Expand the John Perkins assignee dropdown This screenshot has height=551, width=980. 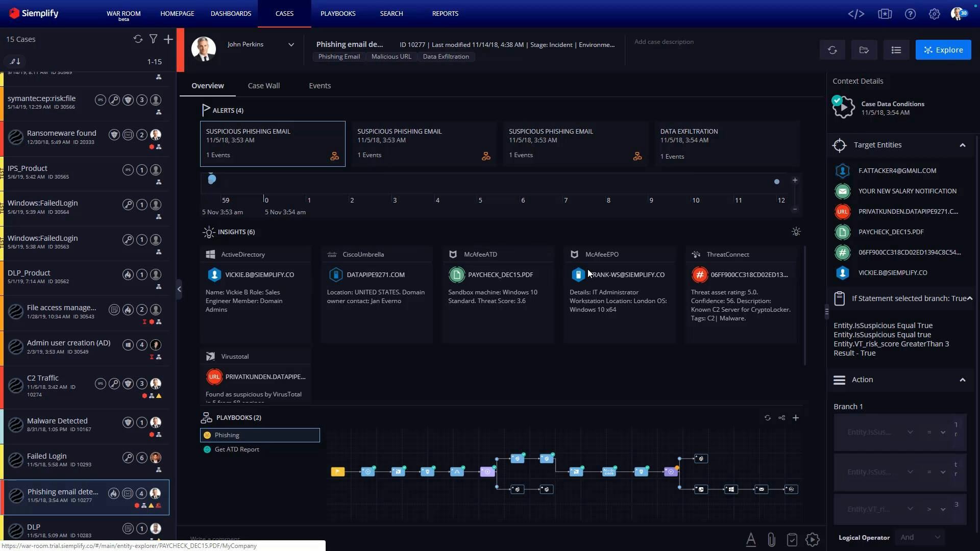pos(291,44)
